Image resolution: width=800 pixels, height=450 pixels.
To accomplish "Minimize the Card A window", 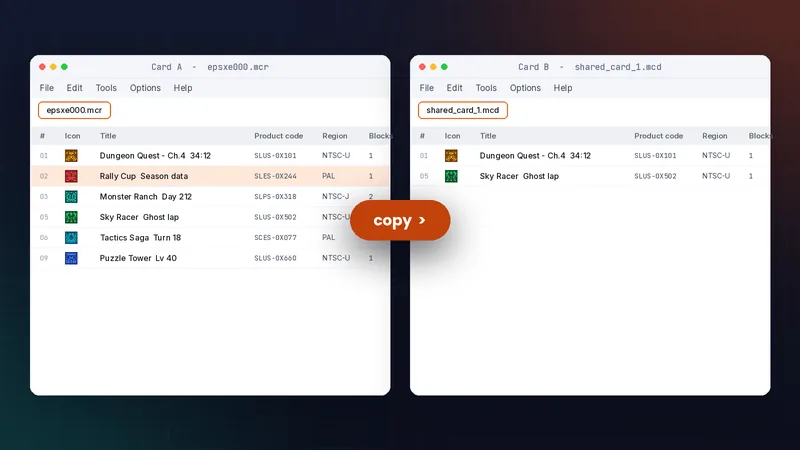I will (x=53, y=67).
